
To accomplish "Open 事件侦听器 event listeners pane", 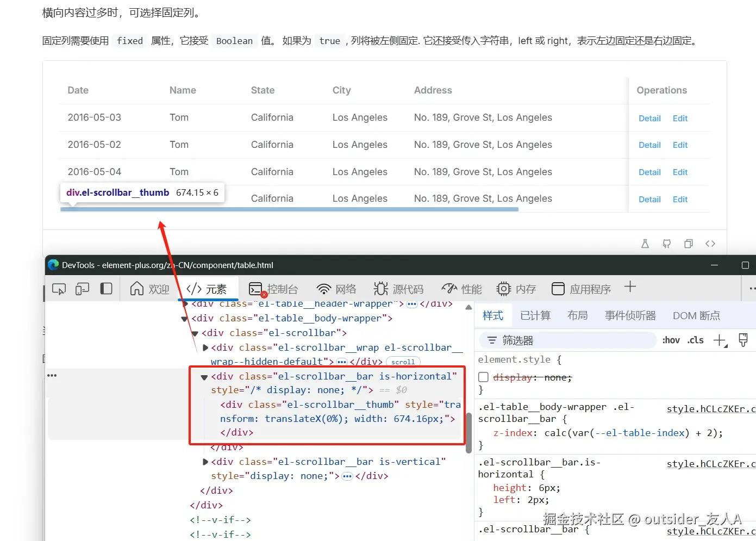I will (630, 315).
